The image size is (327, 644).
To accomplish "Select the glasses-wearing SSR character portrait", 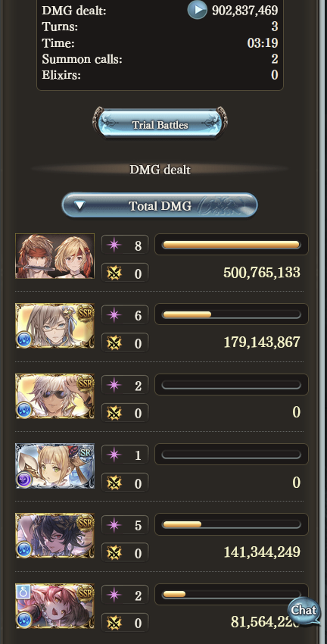I will (x=55, y=326).
